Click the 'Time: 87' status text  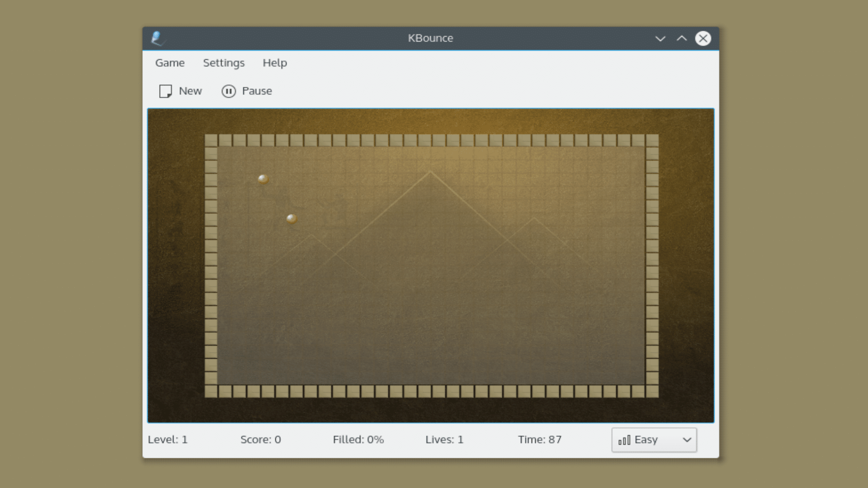click(x=539, y=440)
